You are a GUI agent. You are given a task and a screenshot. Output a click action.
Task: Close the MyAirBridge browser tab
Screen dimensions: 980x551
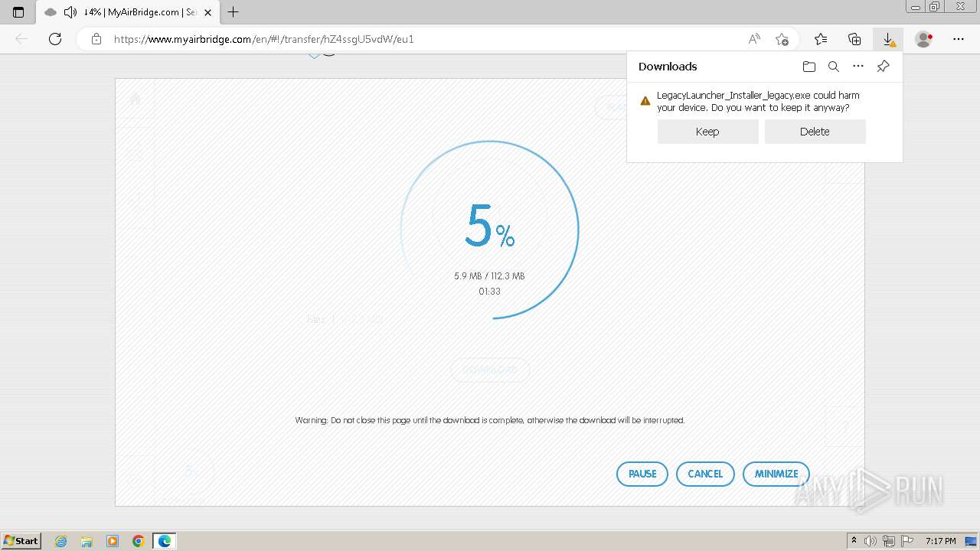(x=207, y=12)
